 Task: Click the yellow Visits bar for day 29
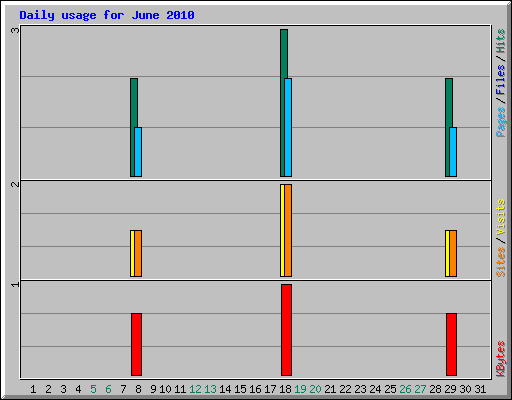pyautogui.click(x=447, y=253)
